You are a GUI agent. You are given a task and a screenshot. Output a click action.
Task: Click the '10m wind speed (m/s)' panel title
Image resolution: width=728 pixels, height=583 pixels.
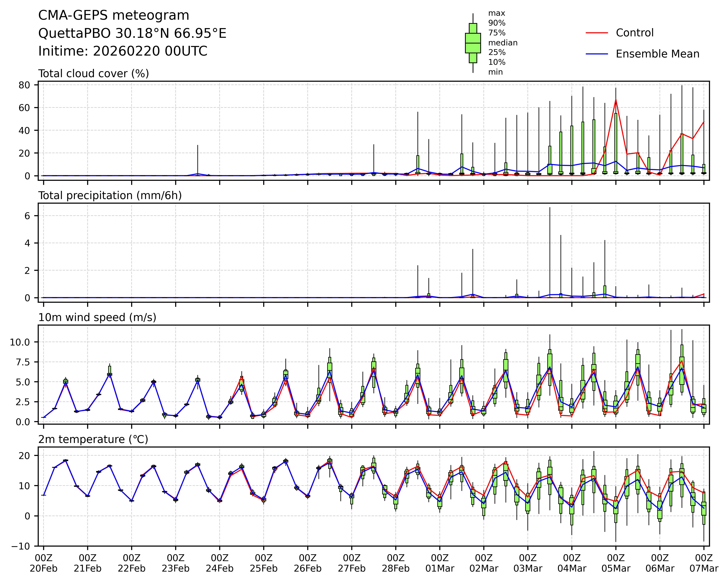(x=97, y=317)
